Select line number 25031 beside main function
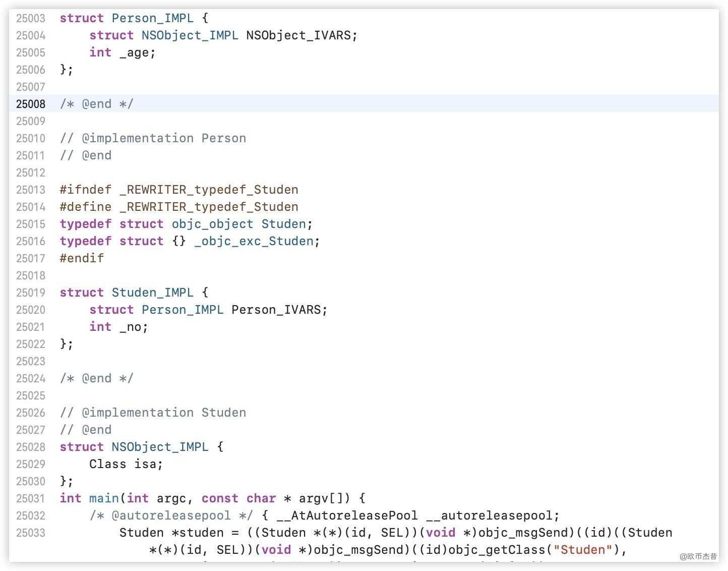The width and height of the screenshot is (728, 571). pyautogui.click(x=30, y=498)
